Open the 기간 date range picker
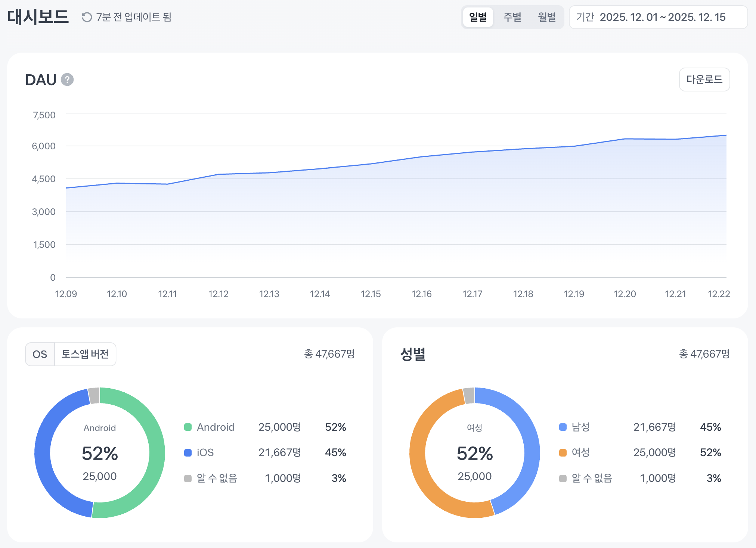 [x=658, y=17]
